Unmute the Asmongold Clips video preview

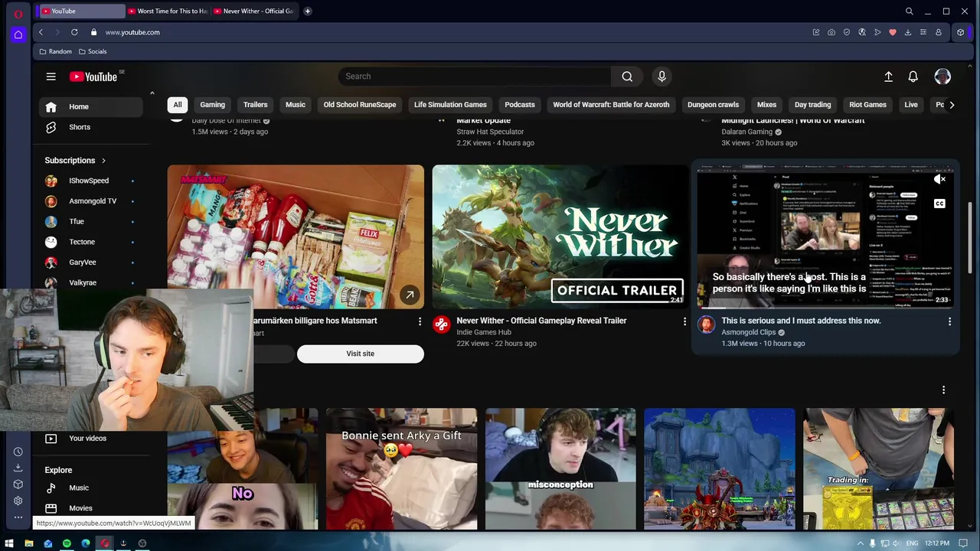[939, 179]
